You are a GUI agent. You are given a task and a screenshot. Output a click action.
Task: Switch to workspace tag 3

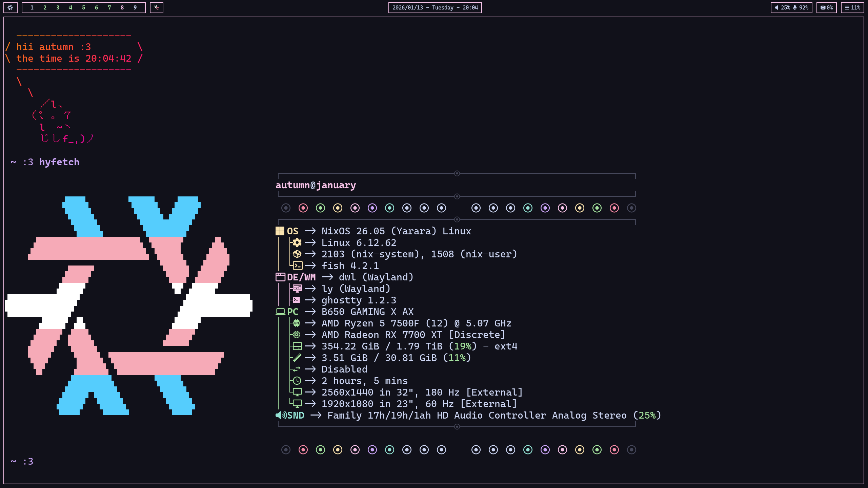58,7
